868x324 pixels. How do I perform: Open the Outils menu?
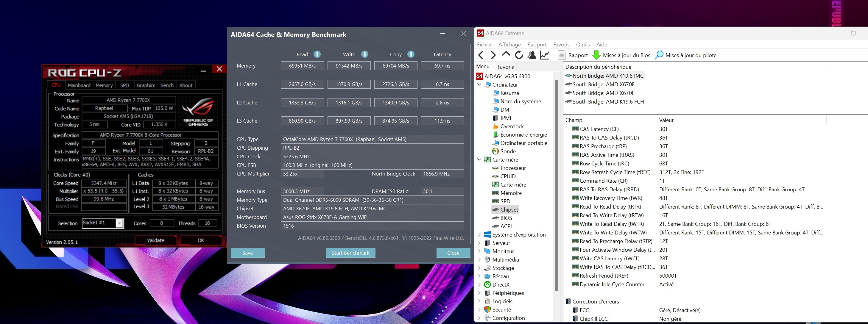pos(583,44)
